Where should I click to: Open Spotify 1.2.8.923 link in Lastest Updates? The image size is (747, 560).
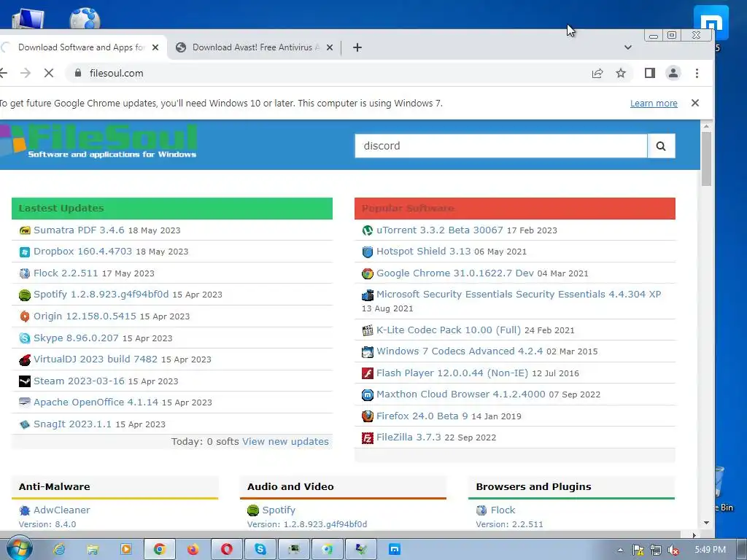tap(101, 295)
